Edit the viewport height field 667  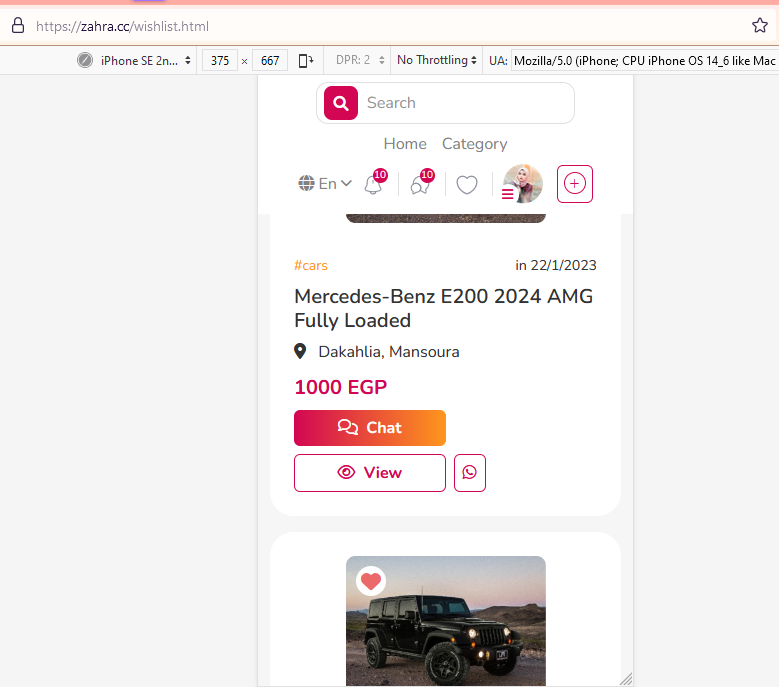click(270, 61)
